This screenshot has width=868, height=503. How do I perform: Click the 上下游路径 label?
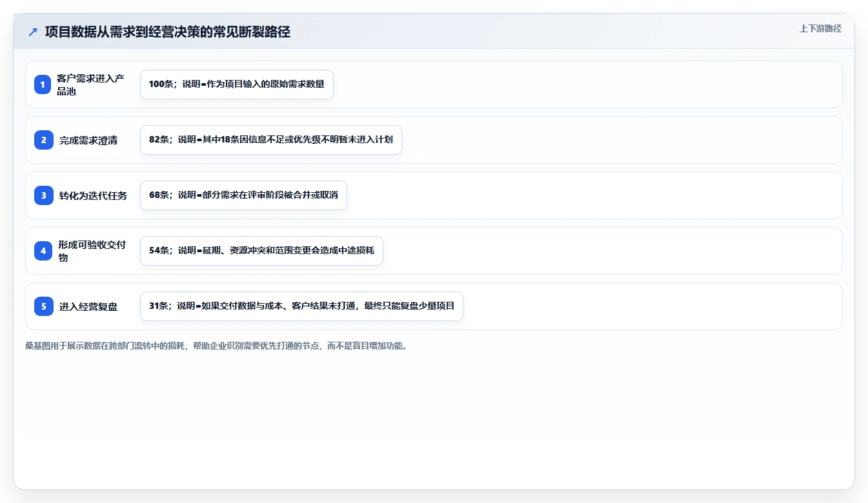820,28
